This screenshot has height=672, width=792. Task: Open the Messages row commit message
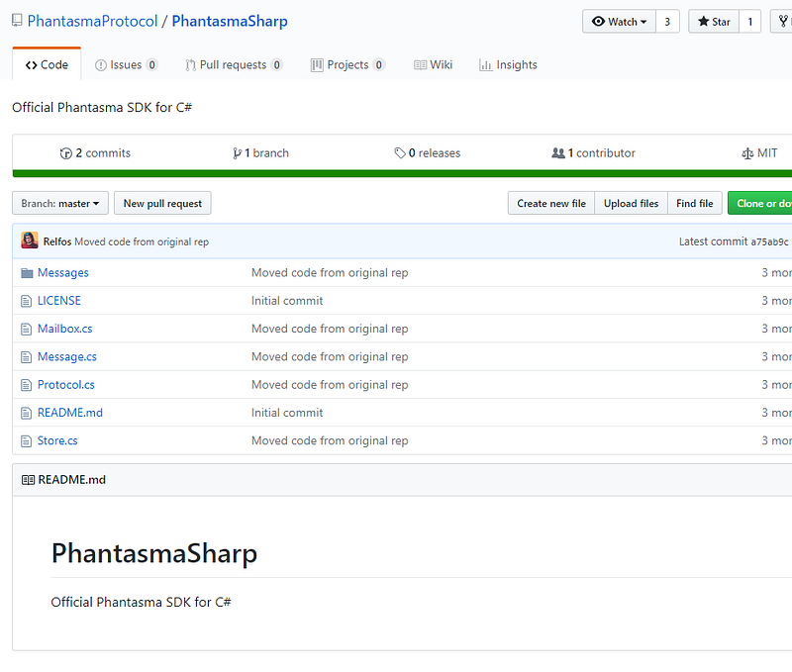coord(330,272)
